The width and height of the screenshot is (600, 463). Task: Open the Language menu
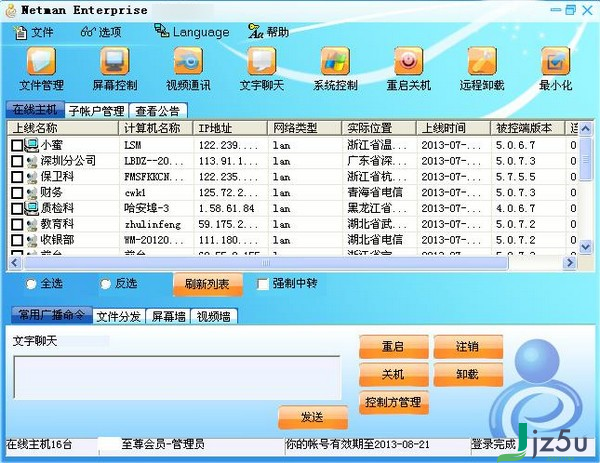tap(192, 31)
